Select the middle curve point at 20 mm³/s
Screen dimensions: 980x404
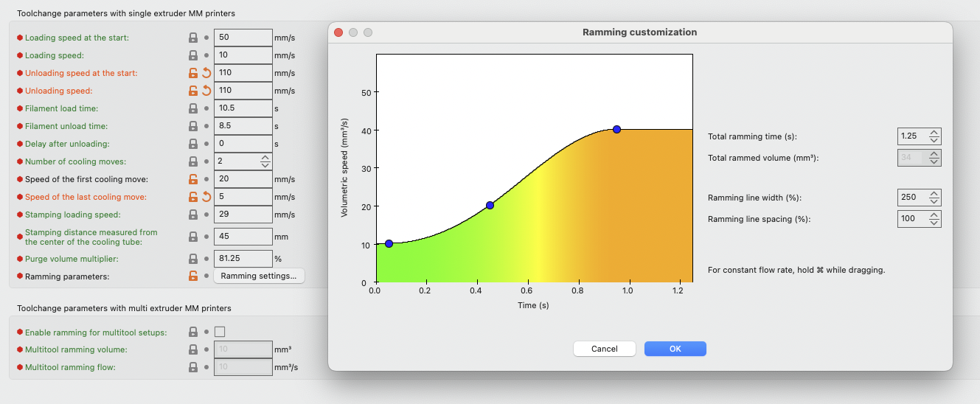point(490,205)
